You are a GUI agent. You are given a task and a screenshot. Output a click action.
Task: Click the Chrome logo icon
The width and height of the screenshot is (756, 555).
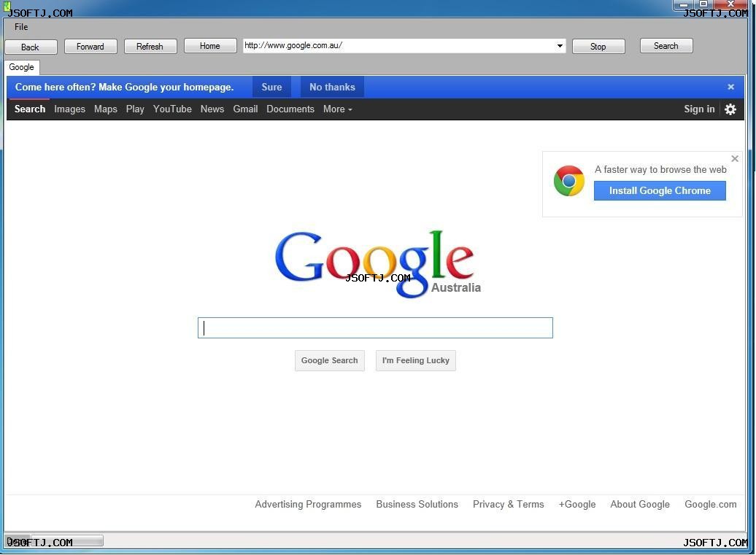tap(569, 181)
